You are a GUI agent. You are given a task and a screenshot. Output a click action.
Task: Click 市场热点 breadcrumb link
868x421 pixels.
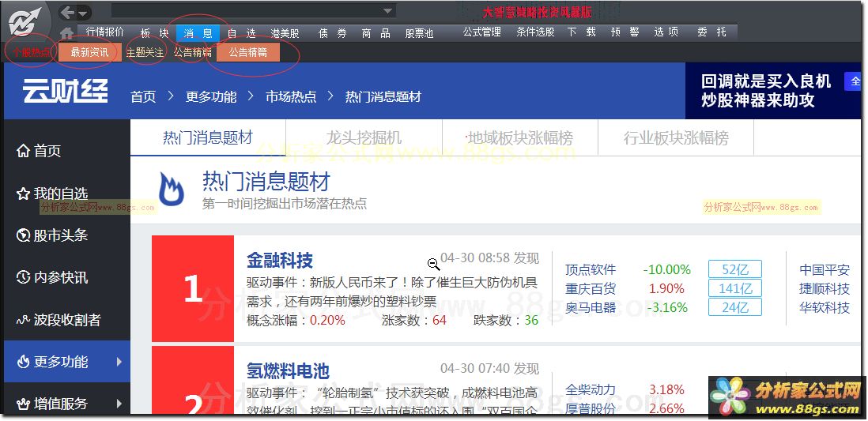(x=291, y=97)
